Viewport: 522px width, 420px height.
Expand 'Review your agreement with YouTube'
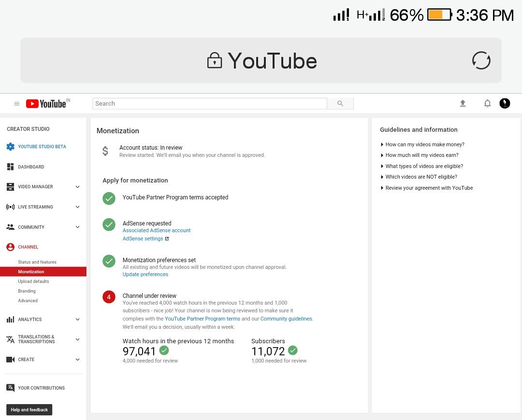coord(427,188)
